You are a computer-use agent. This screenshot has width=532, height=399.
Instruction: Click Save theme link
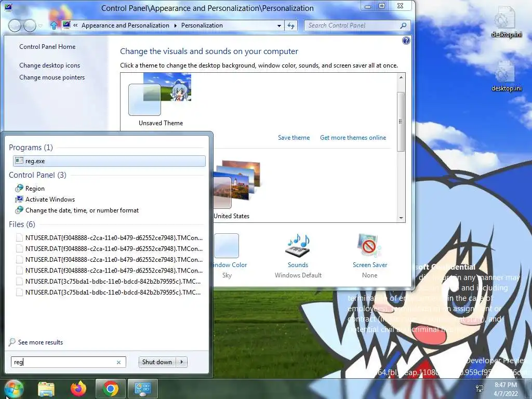[294, 137]
